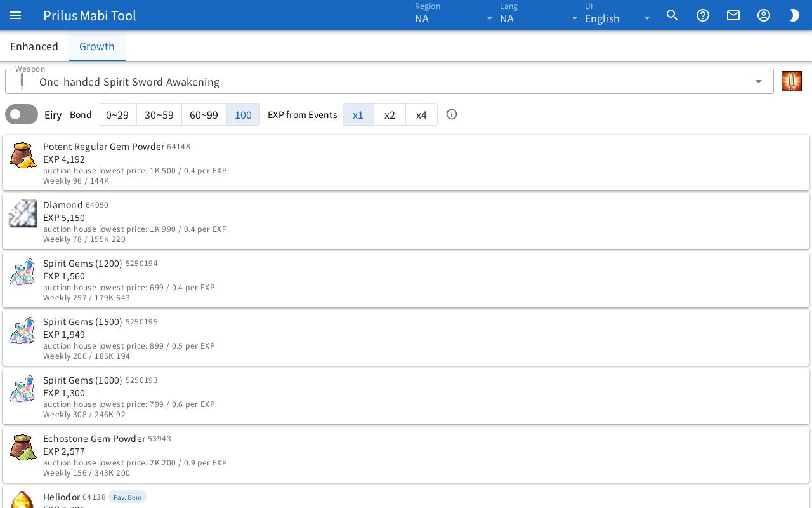This screenshot has width=812, height=508.
Task: Click the Spirit Gems (1200) name
Action: [x=82, y=264]
